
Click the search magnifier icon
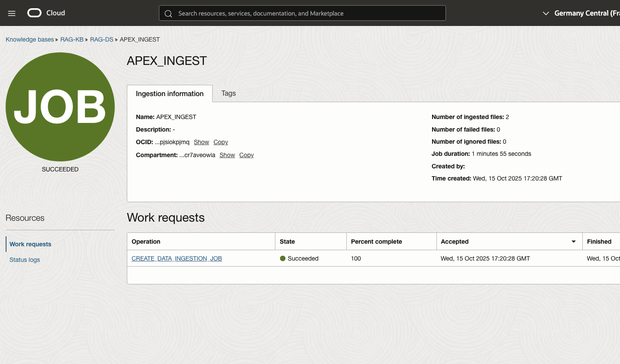click(168, 13)
